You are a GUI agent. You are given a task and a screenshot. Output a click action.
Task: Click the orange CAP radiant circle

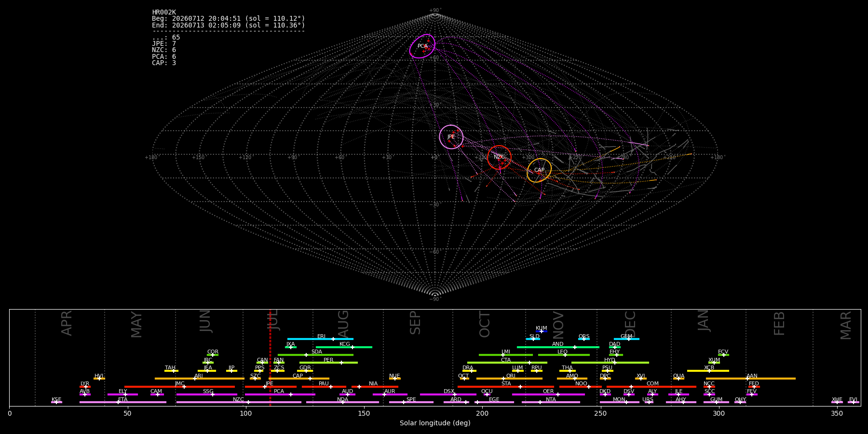[x=539, y=170]
